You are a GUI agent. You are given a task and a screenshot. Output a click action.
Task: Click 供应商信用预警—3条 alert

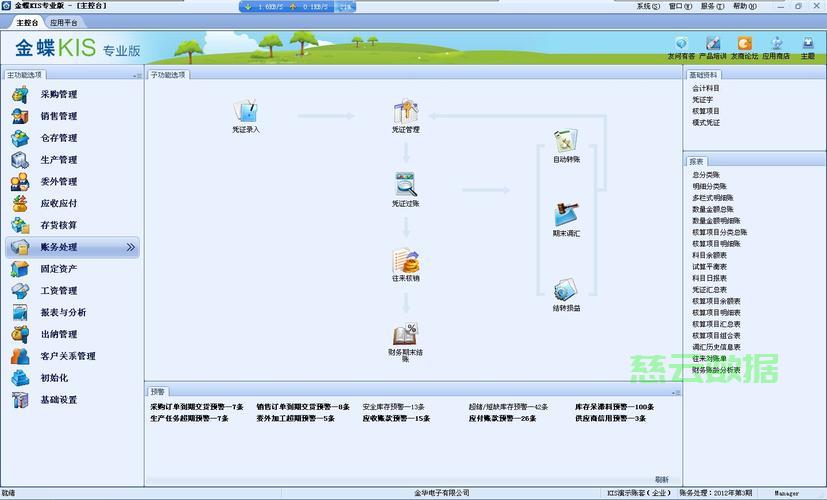(610, 418)
